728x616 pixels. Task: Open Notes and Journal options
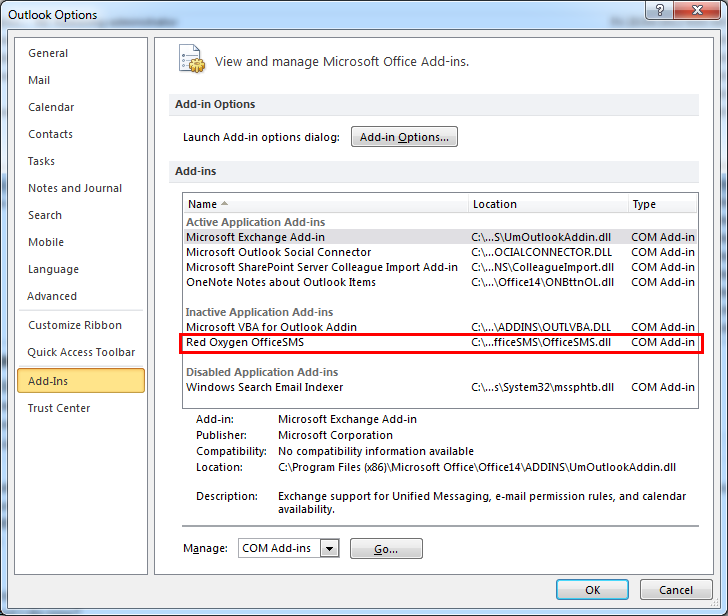pyautogui.click(x=75, y=188)
